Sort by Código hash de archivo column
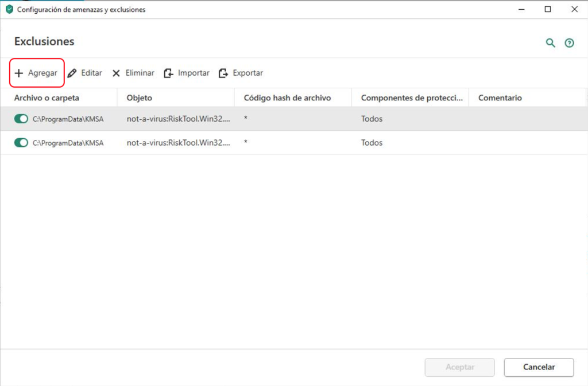588x386 pixels. tap(287, 98)
